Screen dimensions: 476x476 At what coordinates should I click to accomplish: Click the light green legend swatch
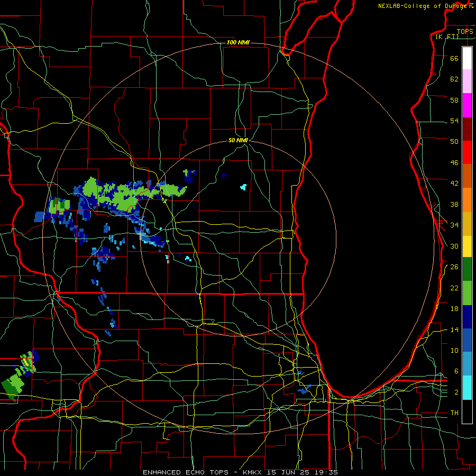(467, 293)
